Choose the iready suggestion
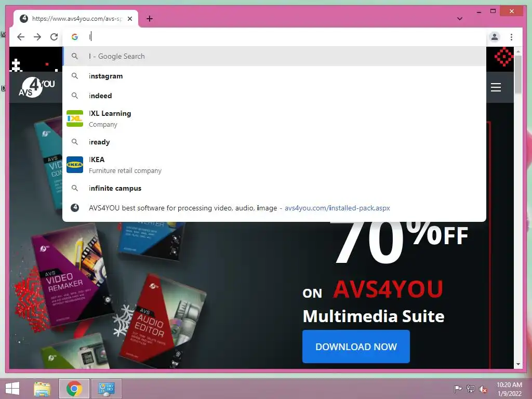 pos(274,142)
